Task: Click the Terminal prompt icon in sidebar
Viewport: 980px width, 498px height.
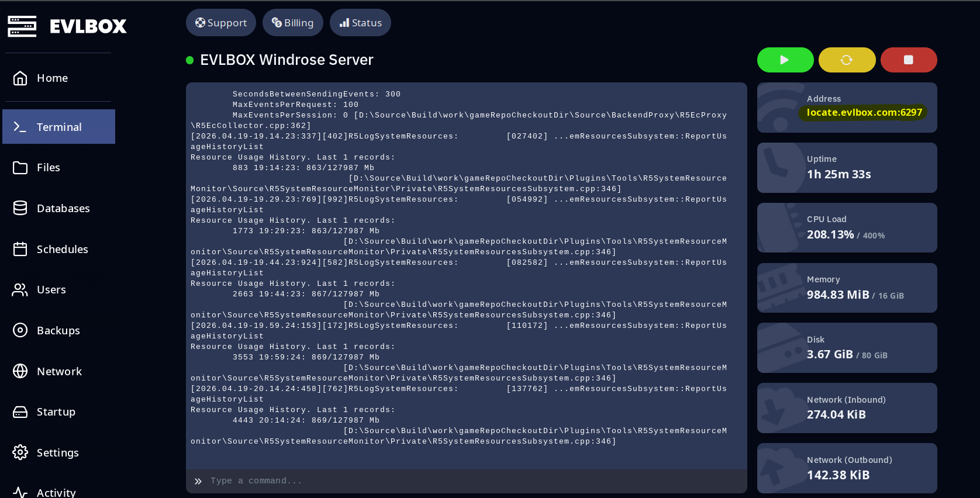Action: (x=20, y=126)
